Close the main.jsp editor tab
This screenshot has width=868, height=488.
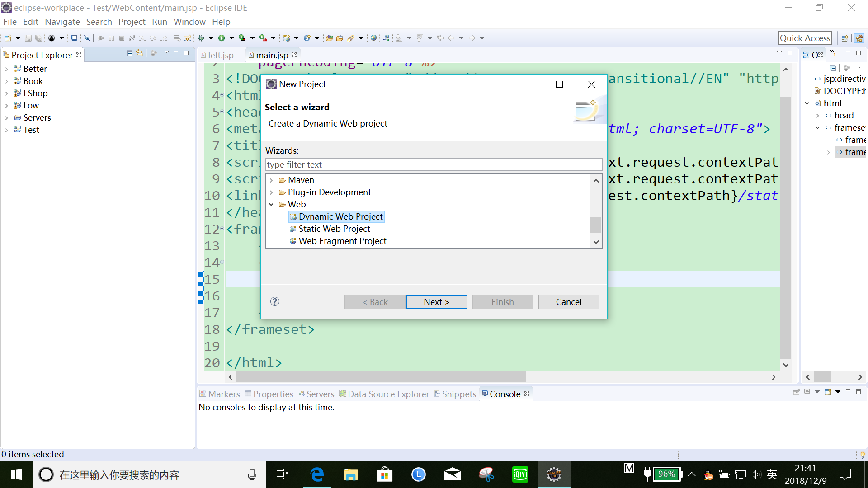(x=294, y=55)
